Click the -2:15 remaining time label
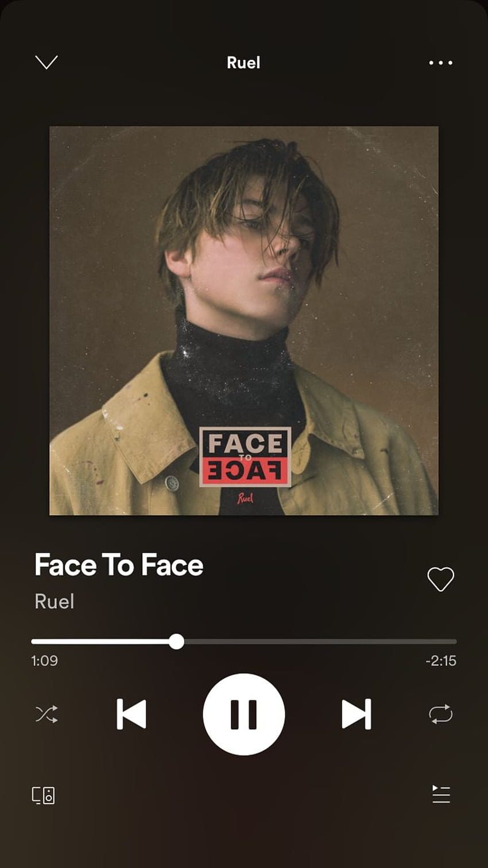This screenshot has width=488, height=868. pos(441,661)
